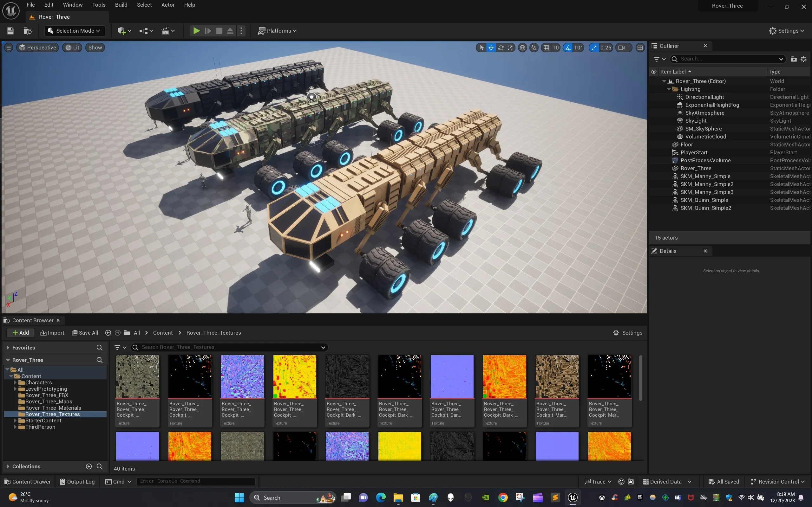Click the Content Browser vertical scrollbar
812x507 pixels.
[640, 378]
